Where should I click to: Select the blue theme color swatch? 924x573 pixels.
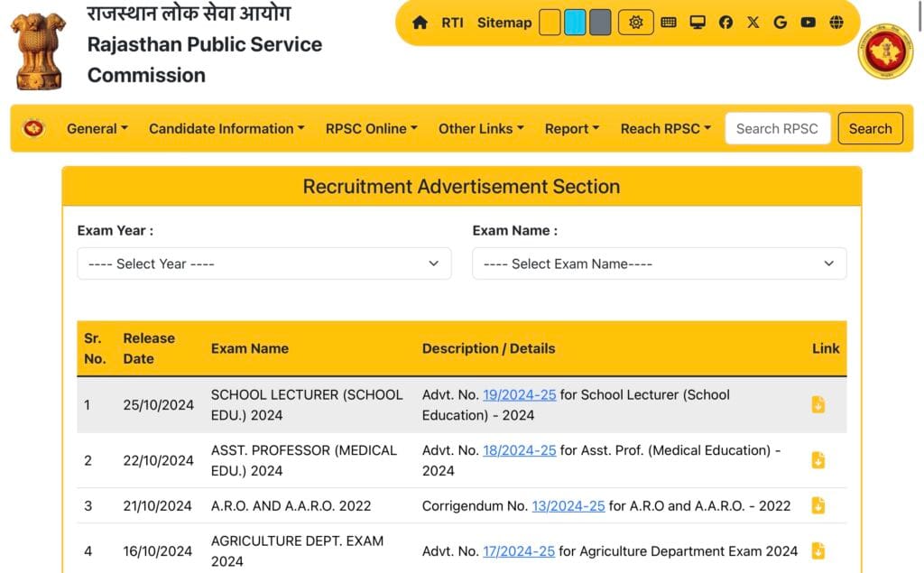pos(575,23)
